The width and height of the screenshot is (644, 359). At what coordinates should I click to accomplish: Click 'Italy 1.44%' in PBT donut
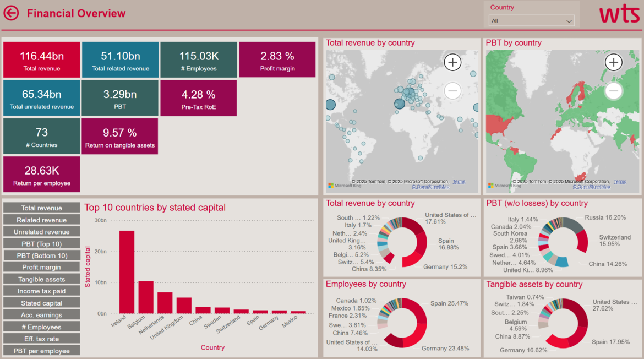[523, 220]
